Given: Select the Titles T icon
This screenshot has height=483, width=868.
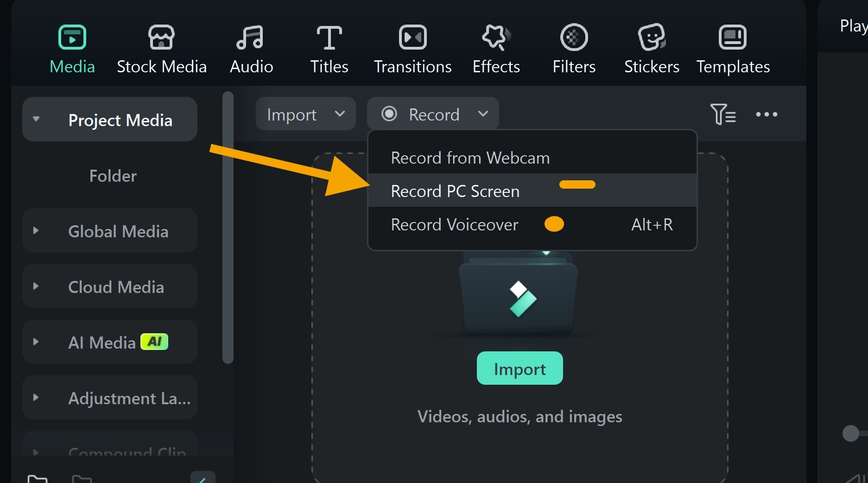Looking at the screenshot, I should pyautogui.click(x=329, y=38).
